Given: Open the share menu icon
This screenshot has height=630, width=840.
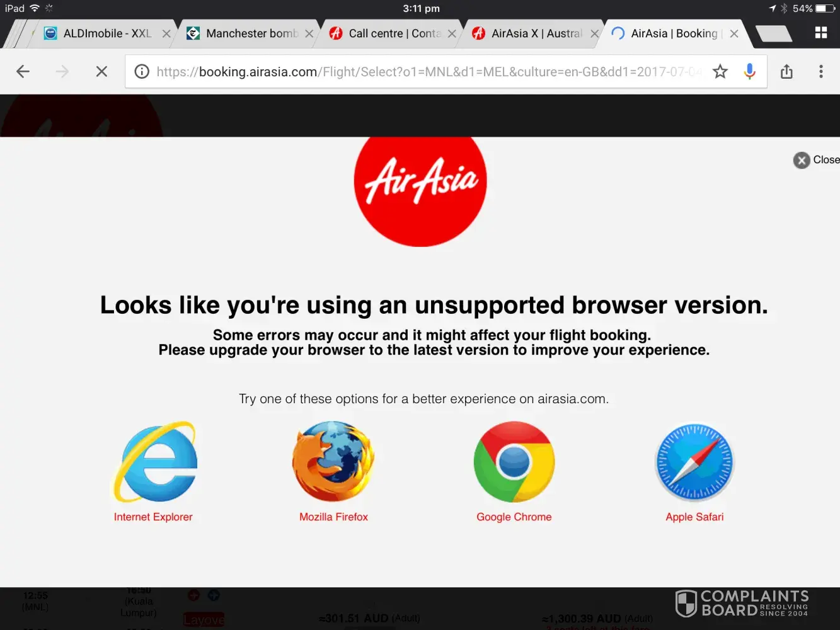Looking at the screenshot, I should (786, 72).
